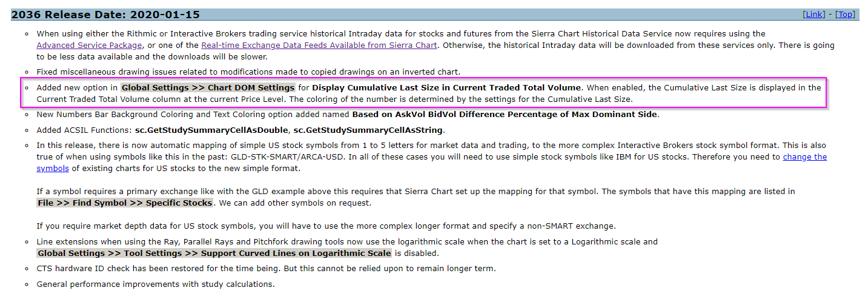Click highlighted 'Global Settings >> Chart DOM Settings' text

pyautogui.click(x=208, y=87)
